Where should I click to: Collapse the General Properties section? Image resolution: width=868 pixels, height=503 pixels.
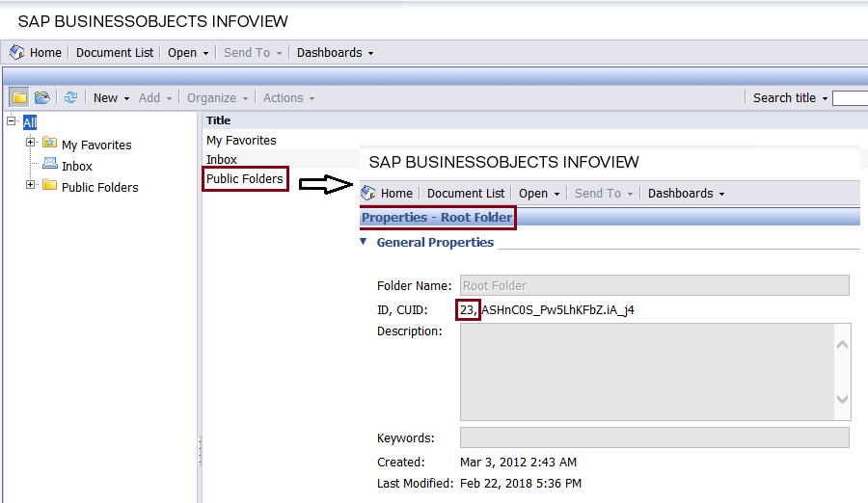pyautogui.click(x=364, y=241)
